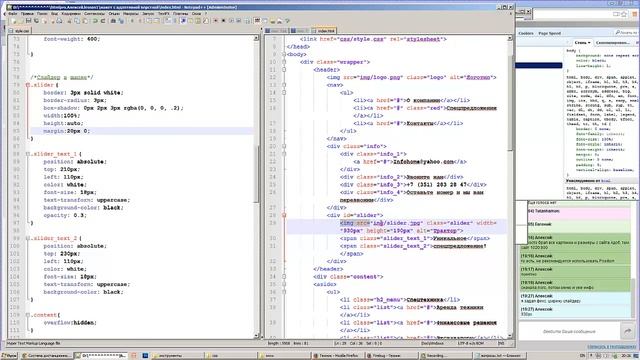Collapse the header tag fold marker
The image size is (640, 360).
(284, 70)
